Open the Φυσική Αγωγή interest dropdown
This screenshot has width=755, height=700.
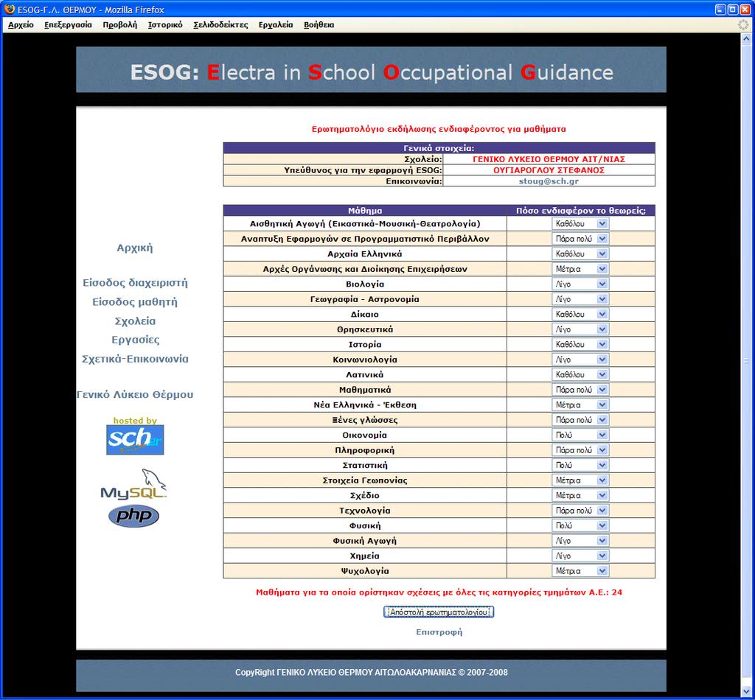point(580,541)
